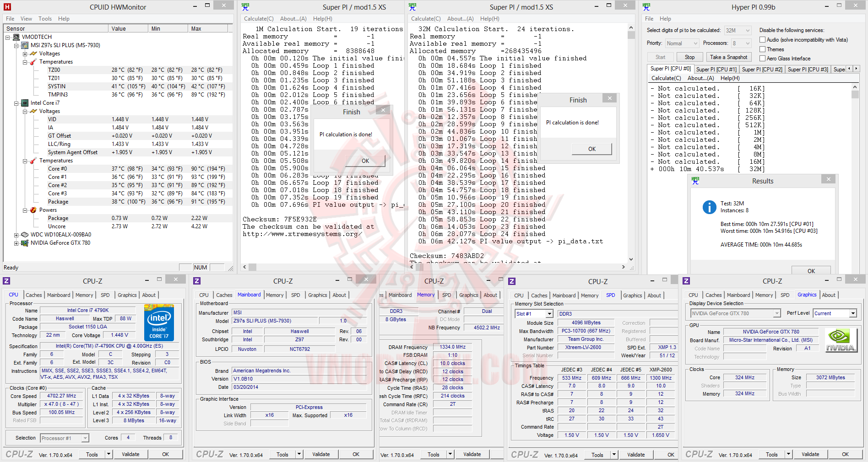Click the Voltages icon under MSI Z97s board
This screenshot has height=462, width=868.
tap(34, 54)
